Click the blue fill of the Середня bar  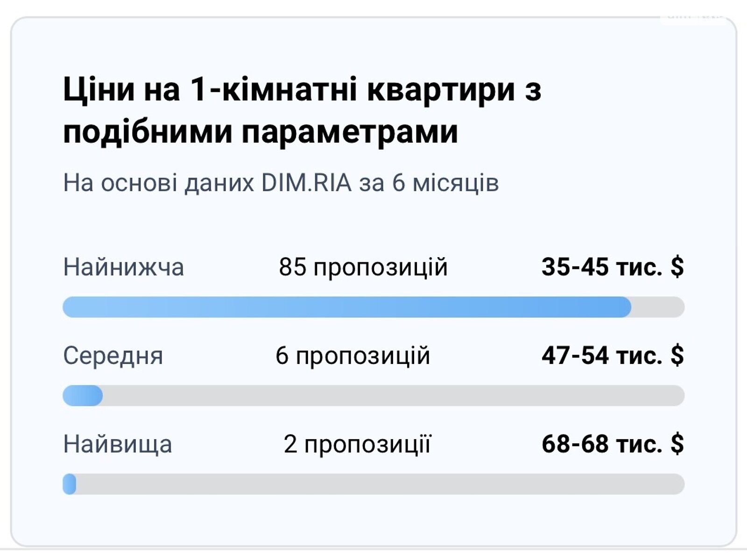point(83,396)
